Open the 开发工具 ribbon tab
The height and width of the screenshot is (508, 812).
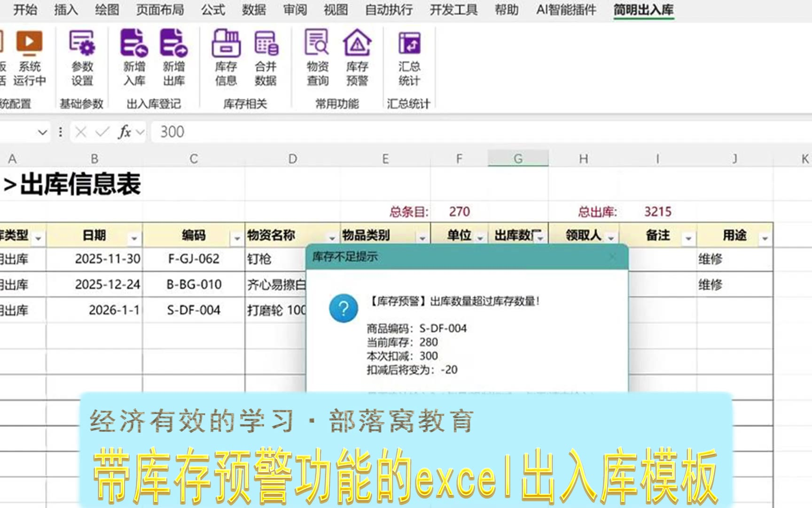453,9
